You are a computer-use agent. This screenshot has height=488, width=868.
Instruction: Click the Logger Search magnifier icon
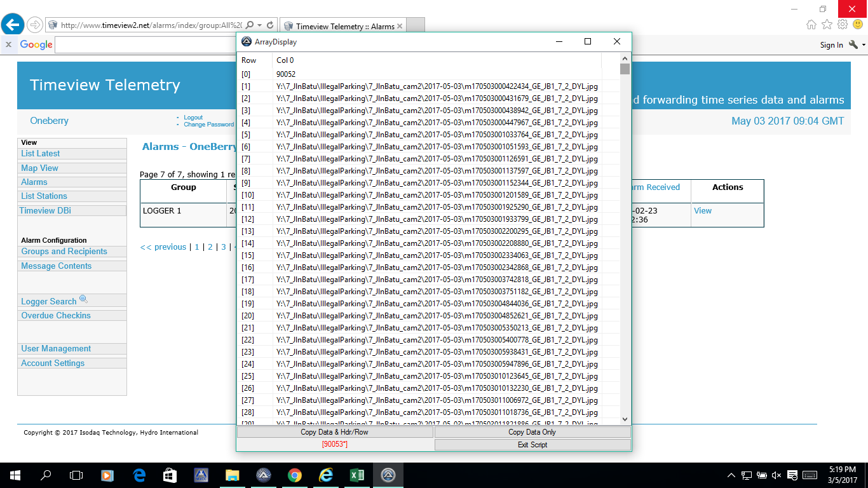tap(83, 299)
